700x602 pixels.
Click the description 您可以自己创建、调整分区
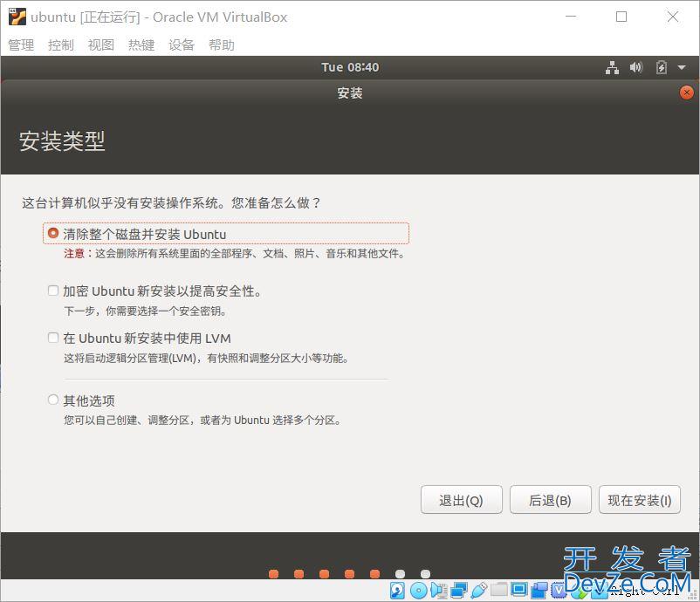(x=203, y=421)
